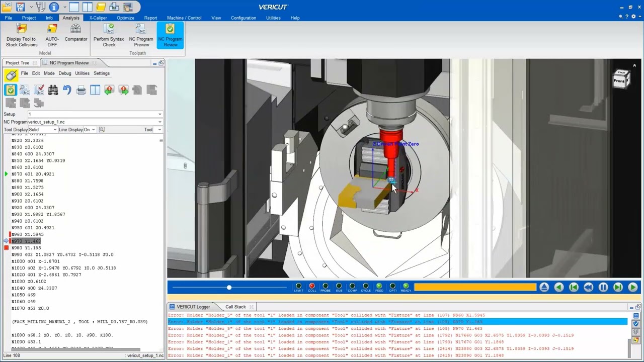Screen dimensions: 644x362
Task: Adjust the animation speed slider
Action: 229,287
